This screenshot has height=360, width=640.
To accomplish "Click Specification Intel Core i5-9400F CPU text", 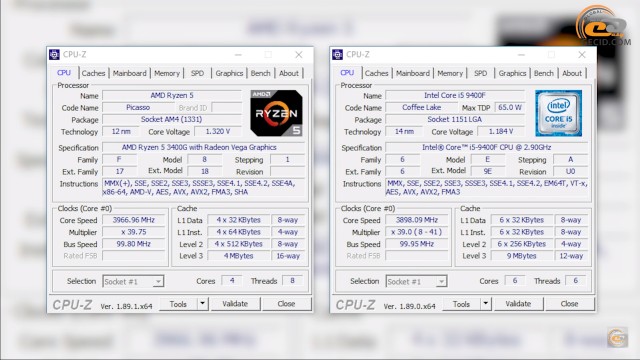I will pyautogui.click(x=487, y=147).
